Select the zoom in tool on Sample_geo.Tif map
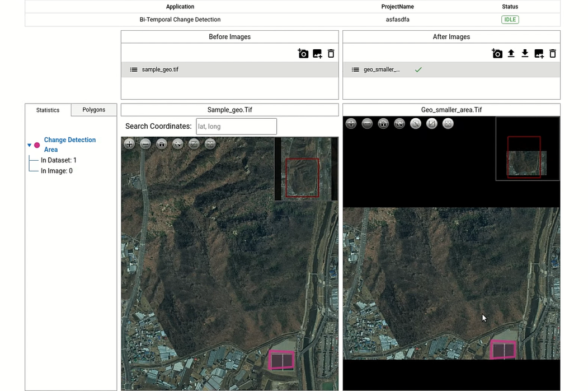This screenshot has width=588, height=391. pos(129,144)
